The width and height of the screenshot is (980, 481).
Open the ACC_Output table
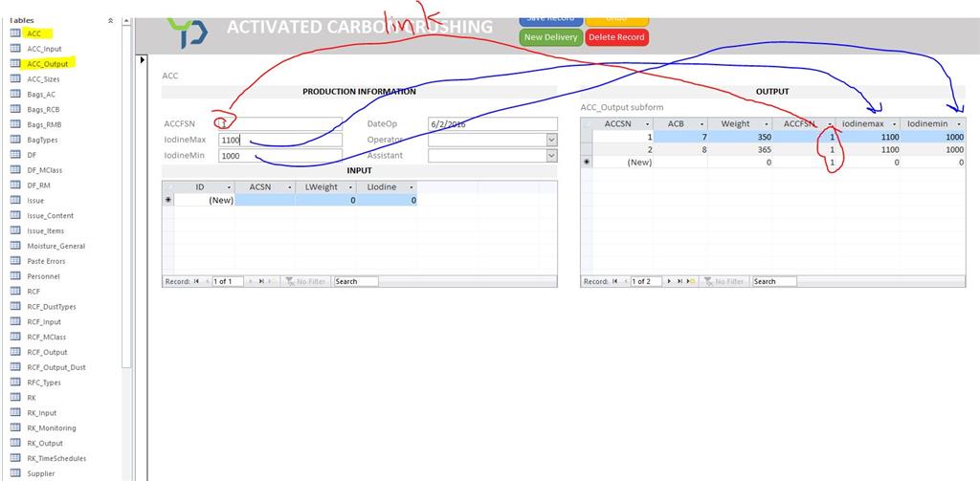click(x=48, y=64)
